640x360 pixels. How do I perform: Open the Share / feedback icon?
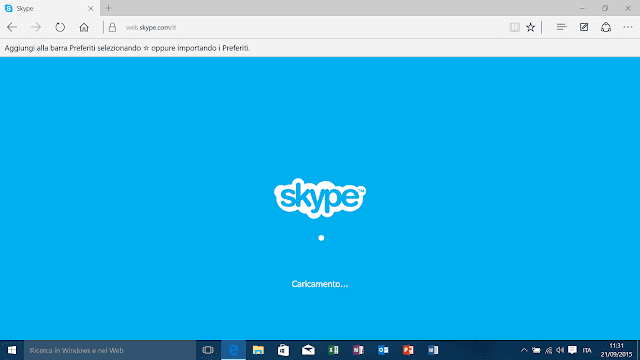[606, 27]
